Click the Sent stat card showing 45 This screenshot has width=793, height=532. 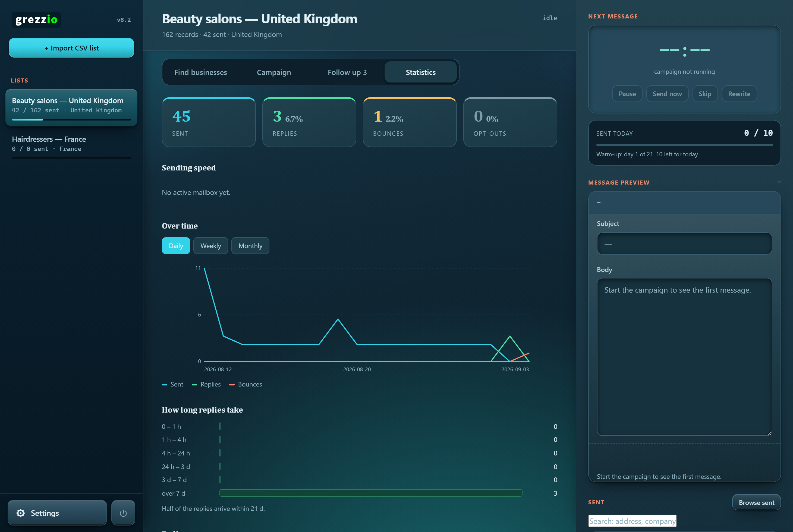pos(209,122)
